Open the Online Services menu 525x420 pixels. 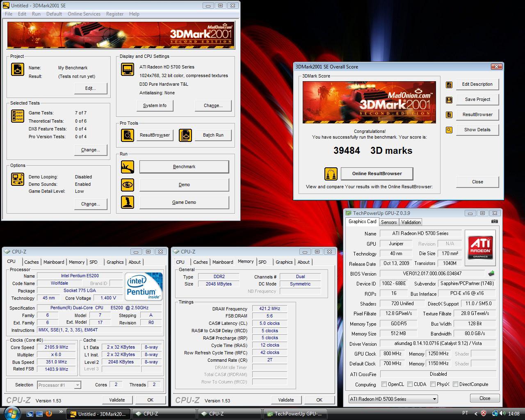coord(84,14)
